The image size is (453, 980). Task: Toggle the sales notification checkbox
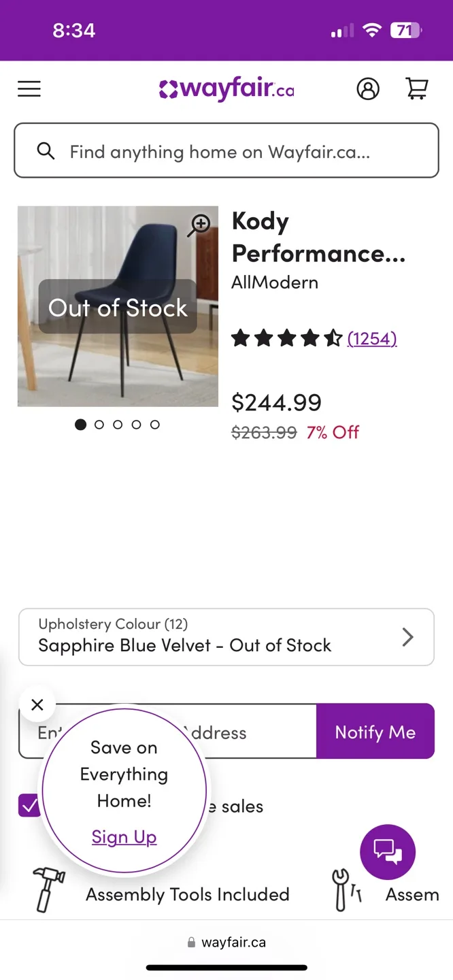click(x=29, y=805)
